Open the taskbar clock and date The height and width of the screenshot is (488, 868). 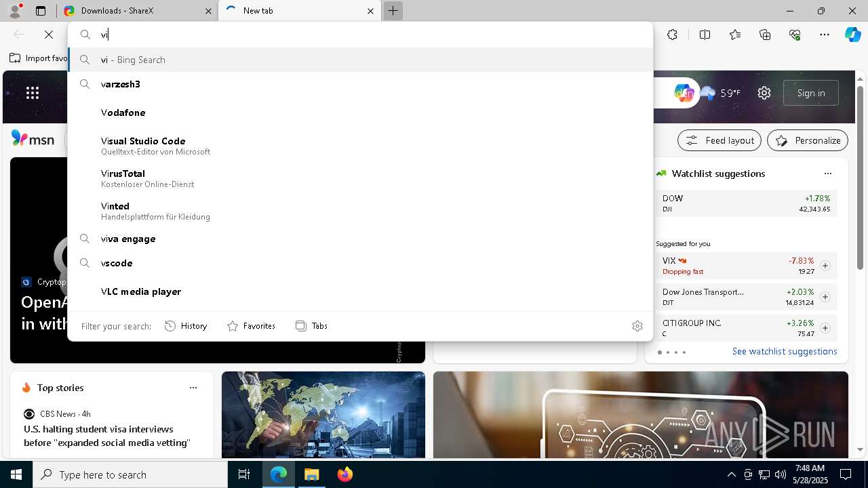pyautogui.click(x=809, y=474)
